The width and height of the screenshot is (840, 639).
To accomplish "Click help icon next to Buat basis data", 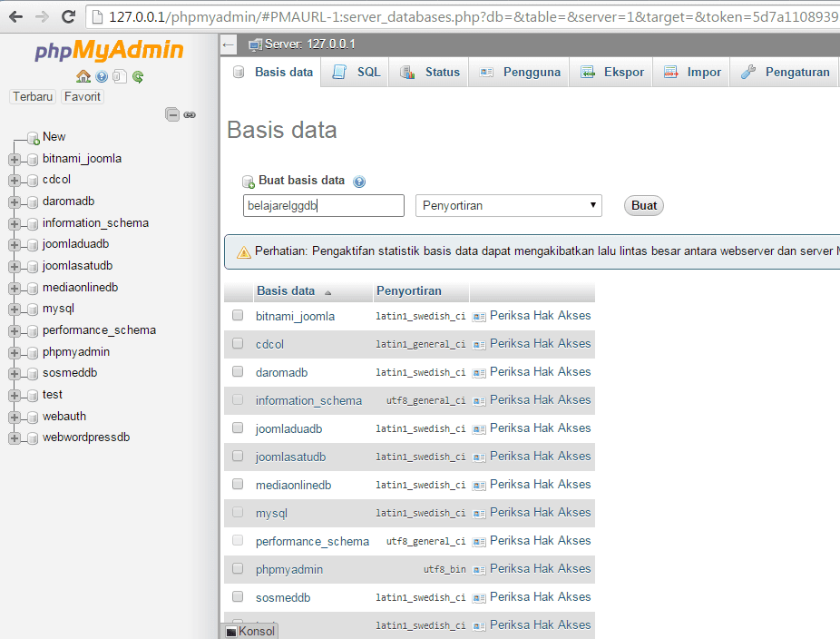I will tap(359, 182).
